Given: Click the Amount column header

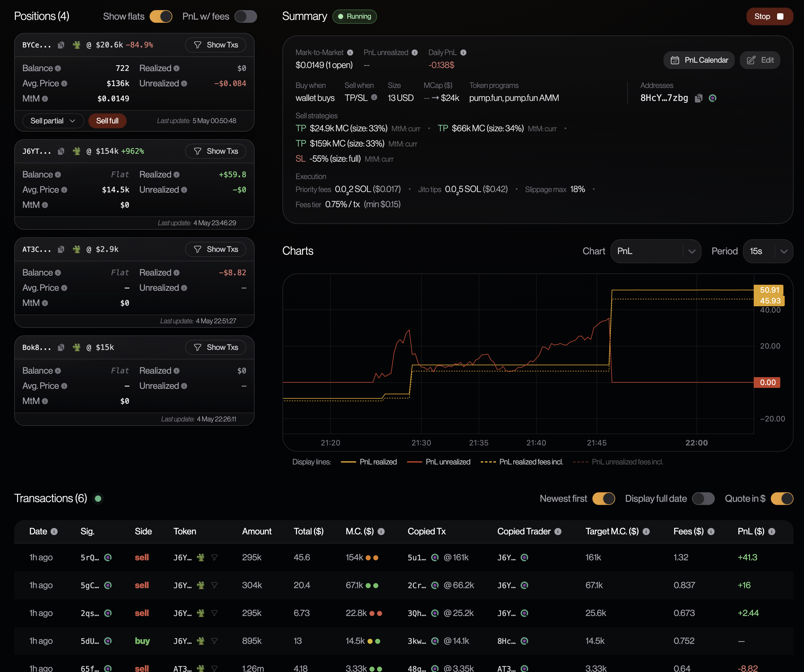Looking at the screenshot, I should coord(257,532).
